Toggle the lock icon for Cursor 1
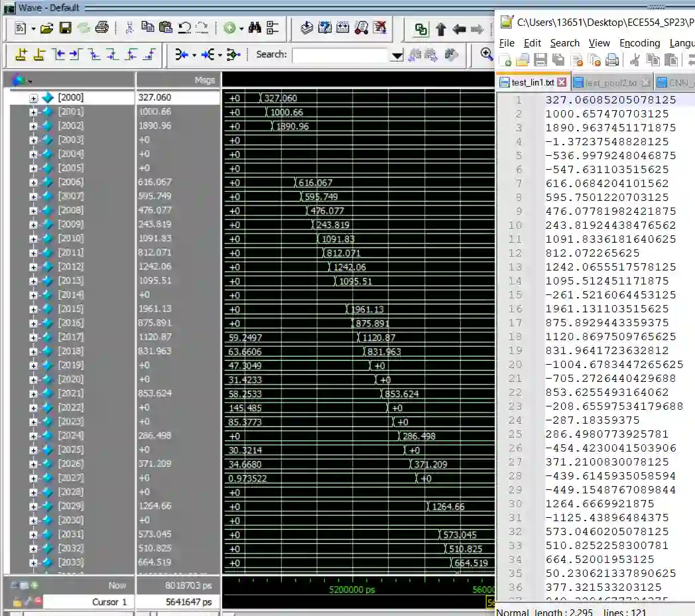The image size is (695, 616). pos(18,602)
